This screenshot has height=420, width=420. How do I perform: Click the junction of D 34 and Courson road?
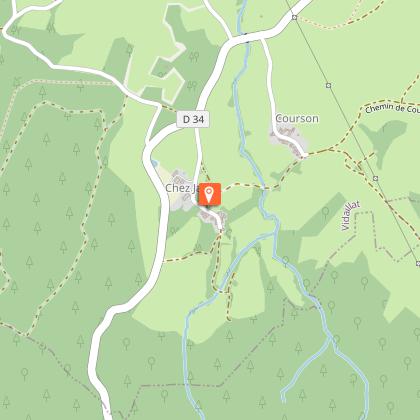pyautogui.click(x=262, y=38)
